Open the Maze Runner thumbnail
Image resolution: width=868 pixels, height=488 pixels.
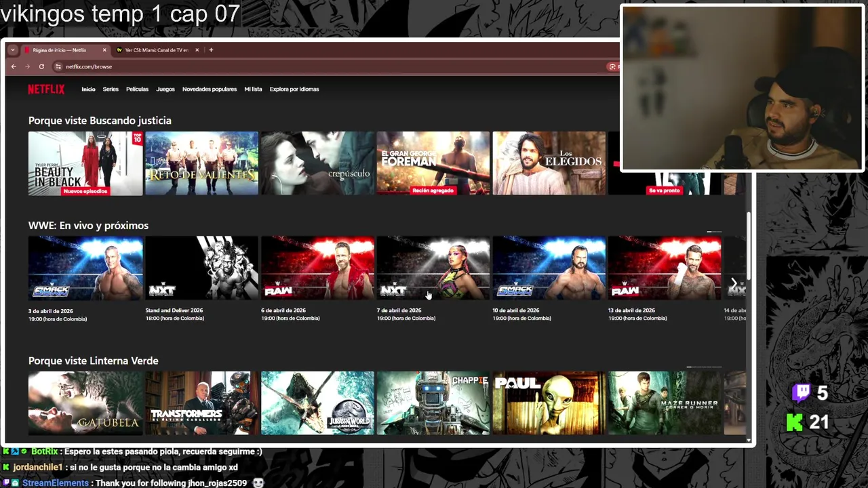click(665, 403)
